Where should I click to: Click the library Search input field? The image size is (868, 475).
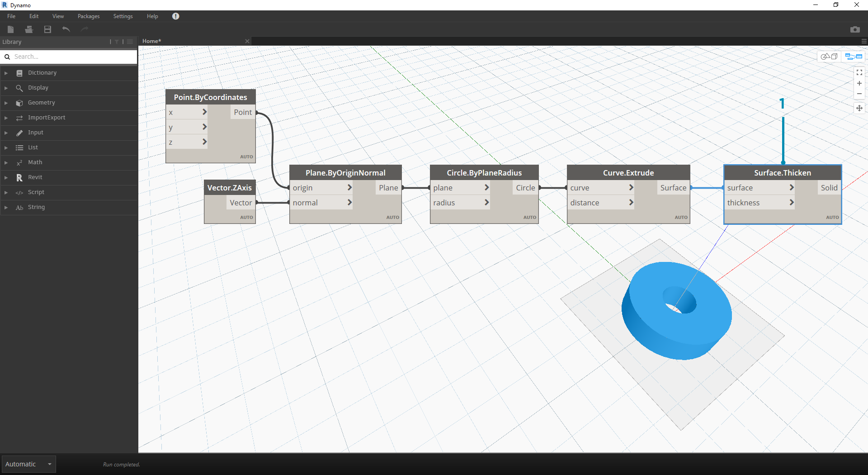click(72, 57)
